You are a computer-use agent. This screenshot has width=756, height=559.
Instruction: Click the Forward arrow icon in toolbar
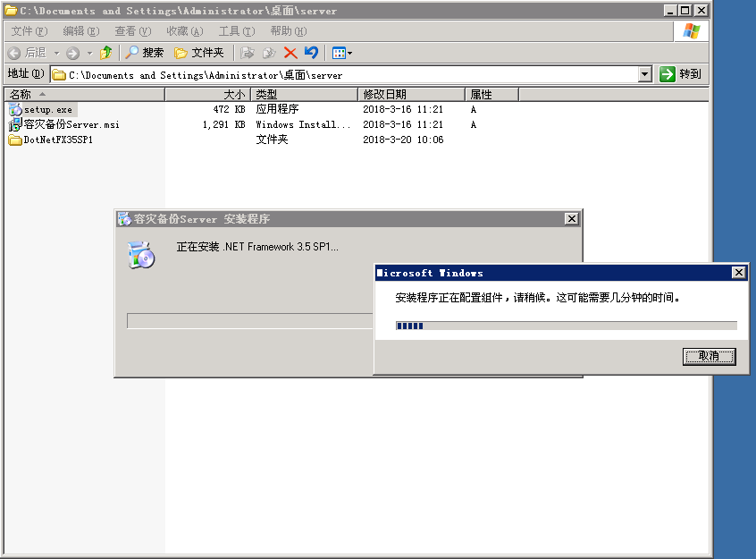[73, 53]
